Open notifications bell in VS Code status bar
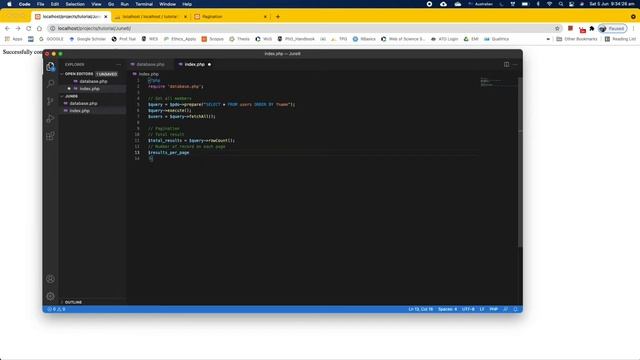This screenshot has width=640, height=360. click(x=515, y=309)
